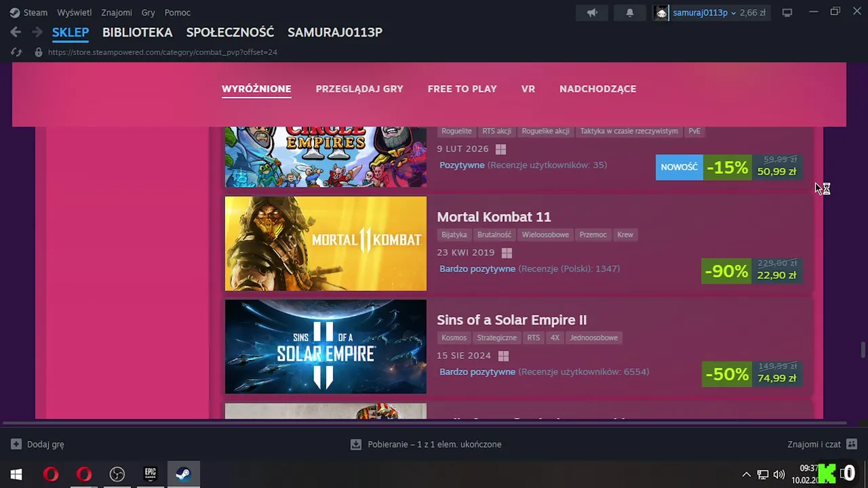
Task: Click the Jednoosobowe tag
Action: point(594,338)
